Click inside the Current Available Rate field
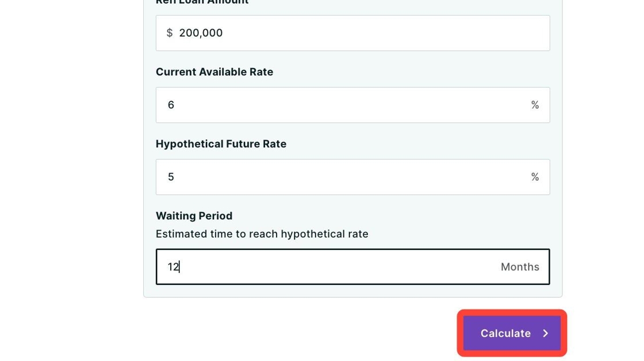Viewport: 644px width, 361px height. pos(352,105)
